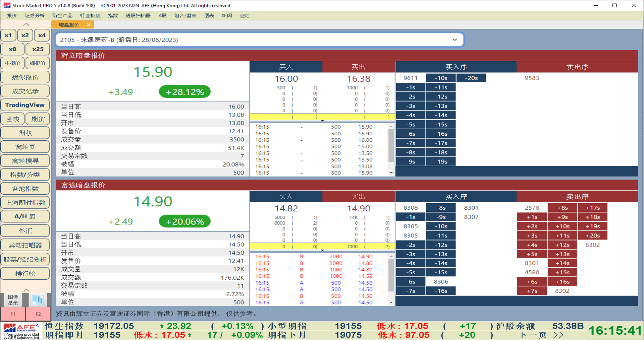644x340 pixels.
Task: Click the AFE Solutions logo
Action: pos(21,331)
